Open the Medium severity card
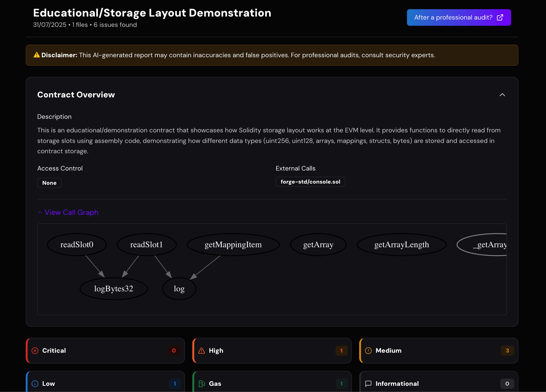The height and width of the screenshot is (392, 546). (x=438, y=350)
